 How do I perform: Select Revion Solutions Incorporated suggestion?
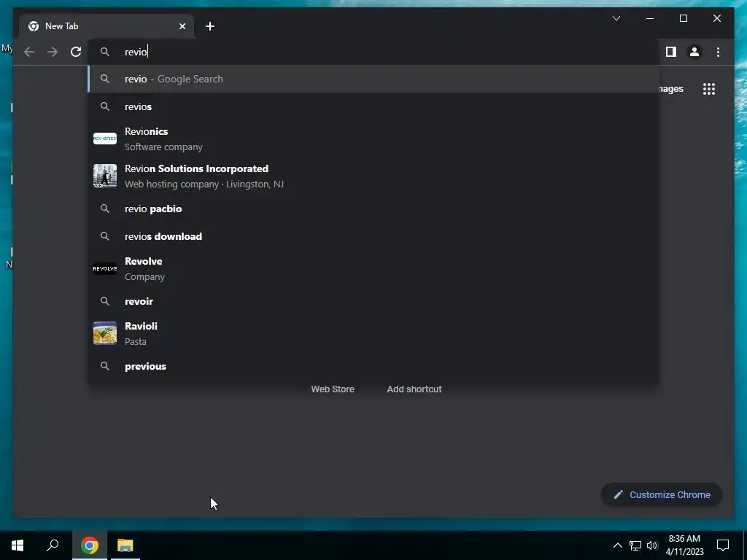click(374, 176)
